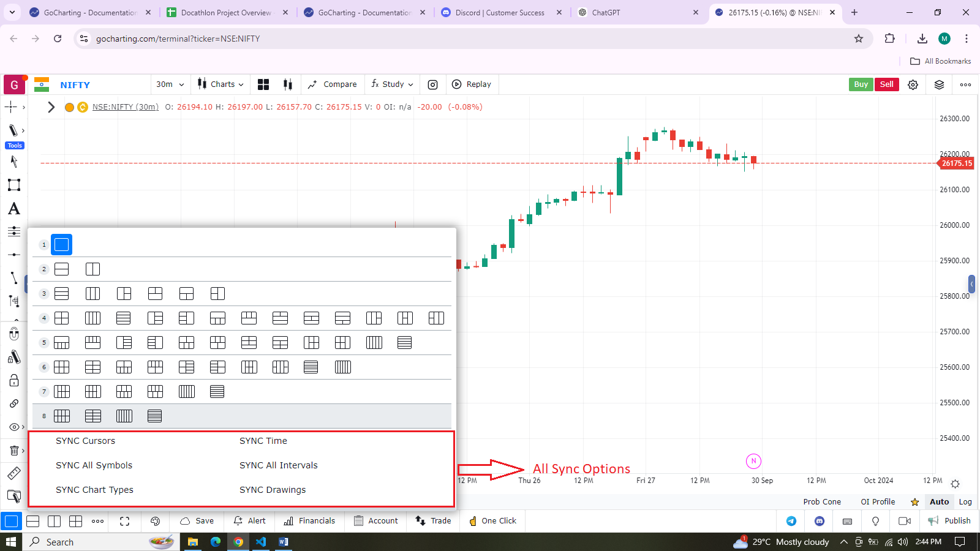The image size is (980, 551).
Task: Select the text annotation tool
Action: pyautogui.click(x=13, y=209)
